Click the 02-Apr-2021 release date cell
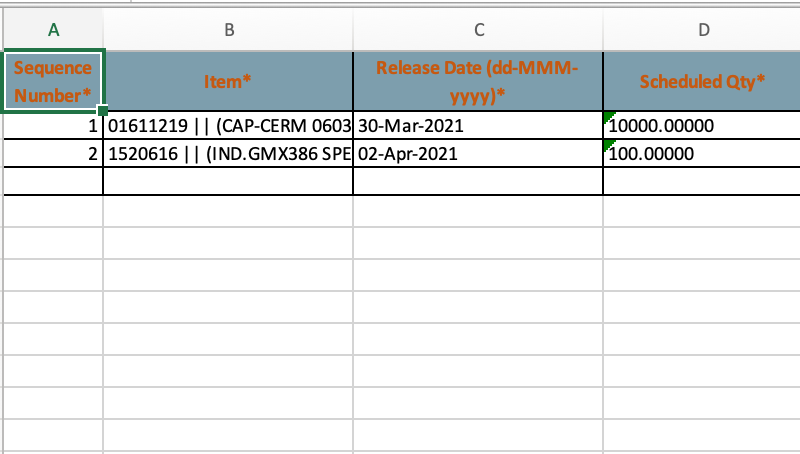Viewport: 800px width, 454px height. [x=479, y=154]
